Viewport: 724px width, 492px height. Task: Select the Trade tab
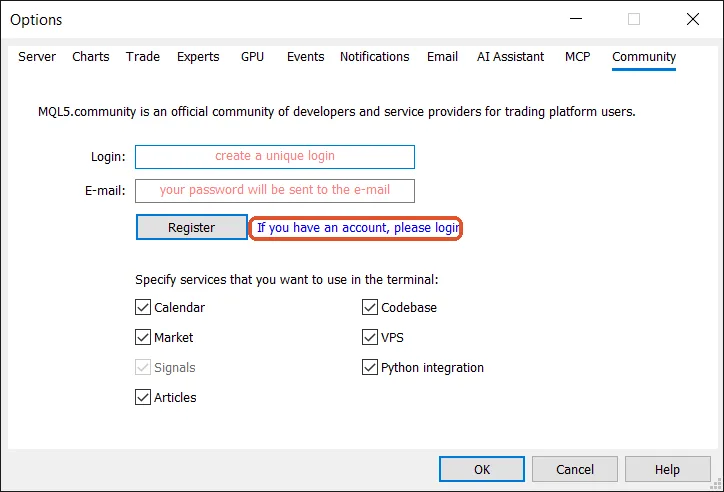pos(143,57)
